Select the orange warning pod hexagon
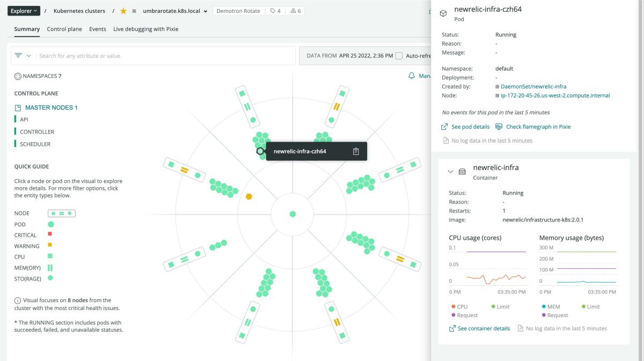This screenshot has width=644, height=361. [249, 196]
